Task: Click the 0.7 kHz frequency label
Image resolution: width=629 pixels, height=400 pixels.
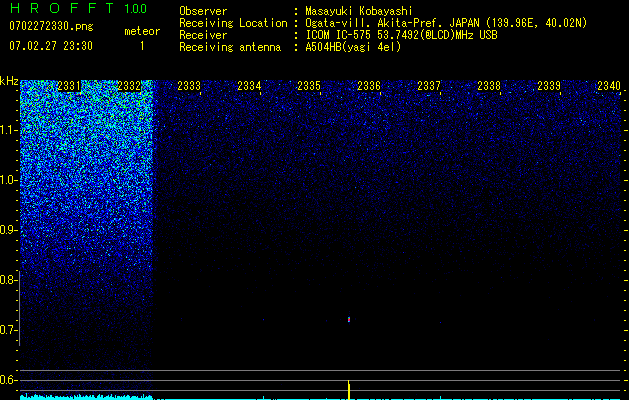Action: [x=8, y=330]
